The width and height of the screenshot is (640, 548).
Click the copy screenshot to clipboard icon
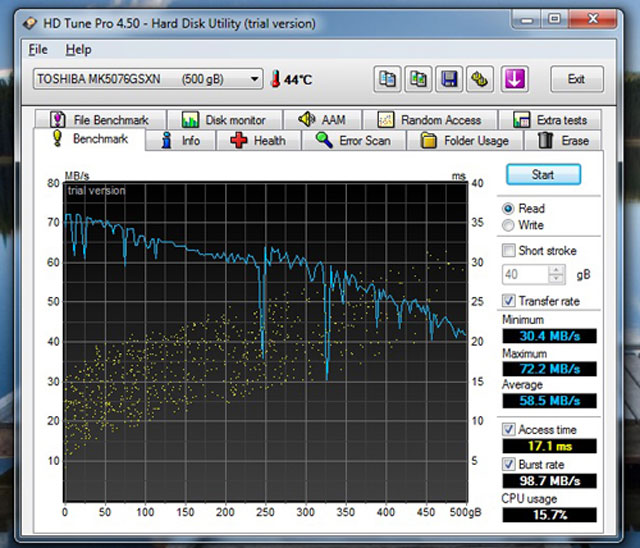(x=419, y=79)
